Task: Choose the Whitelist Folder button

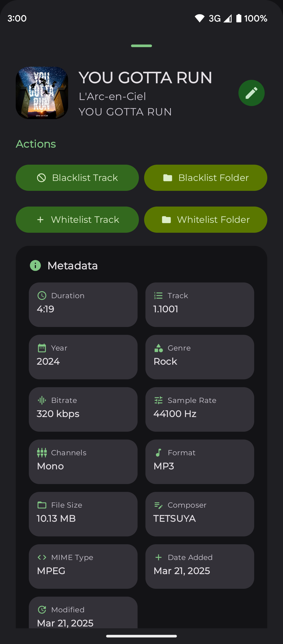Action: [206, 220]
